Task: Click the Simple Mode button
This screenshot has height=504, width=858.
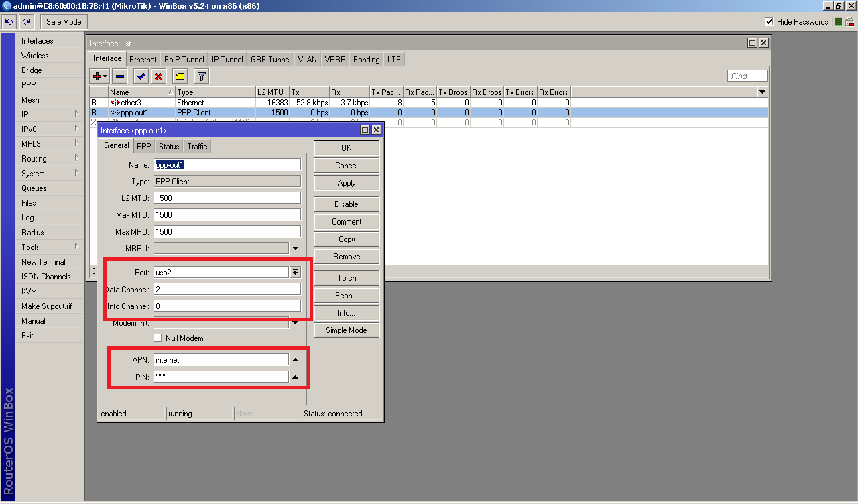Action: [346, 330]
